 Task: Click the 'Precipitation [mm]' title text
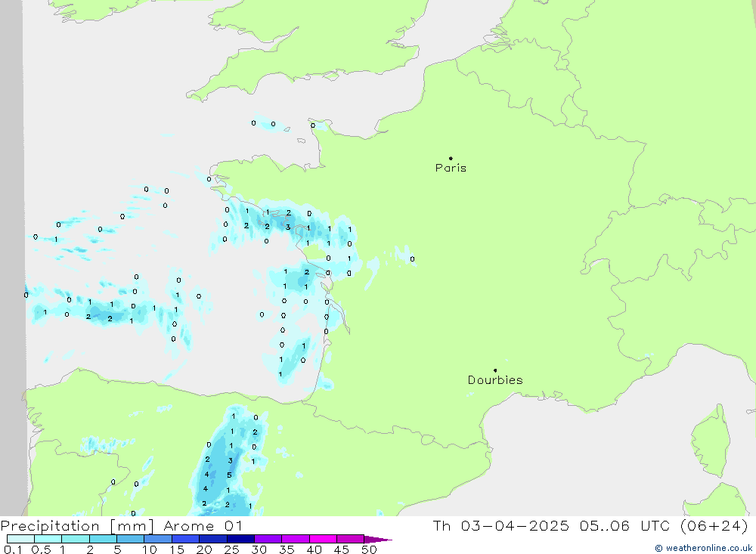pyautogui.click(x=77, y=526)
